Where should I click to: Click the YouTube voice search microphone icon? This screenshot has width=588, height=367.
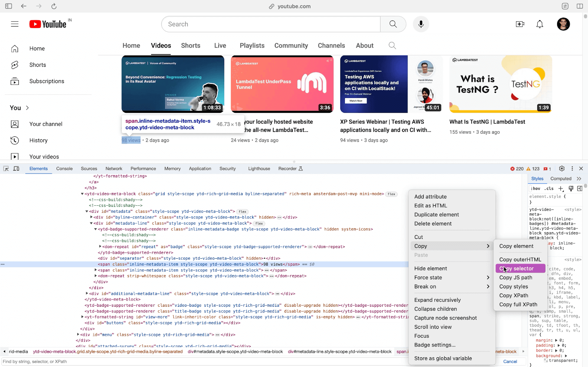coord(421,24)
